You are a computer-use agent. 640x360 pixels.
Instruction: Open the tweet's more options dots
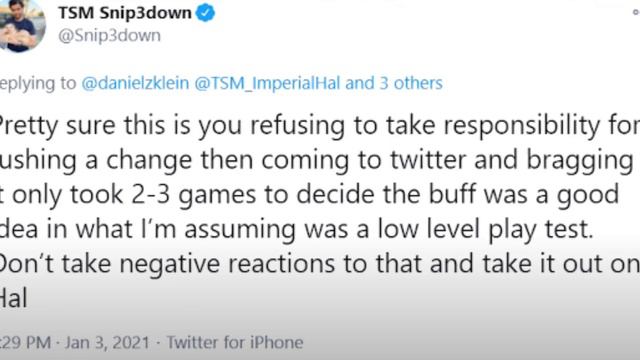(x=636, y=12)
